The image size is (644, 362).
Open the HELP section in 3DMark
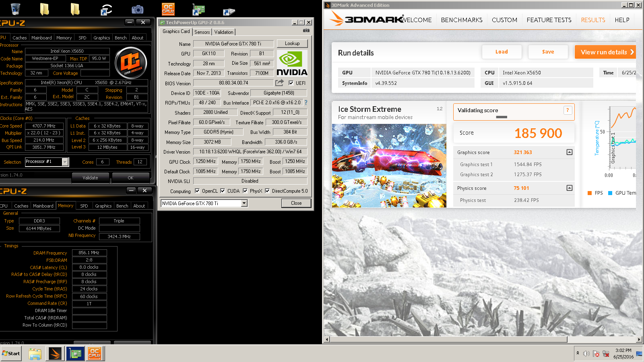point(622,20)
